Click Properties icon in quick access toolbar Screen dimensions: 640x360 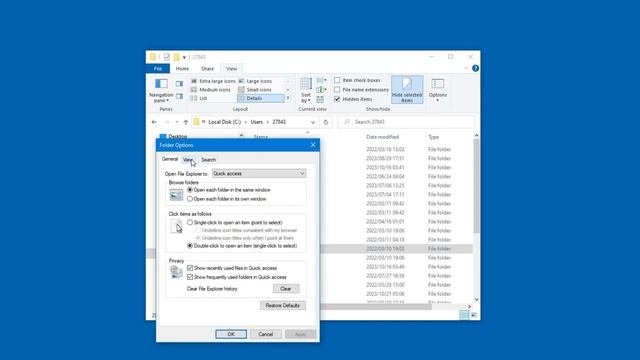(167, 57)
